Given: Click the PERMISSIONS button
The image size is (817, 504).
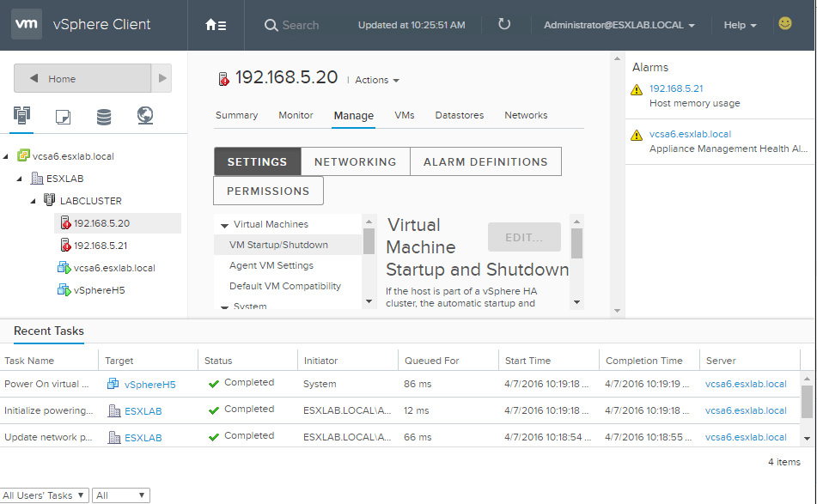Looking at the screenshot, I should 268,191.
